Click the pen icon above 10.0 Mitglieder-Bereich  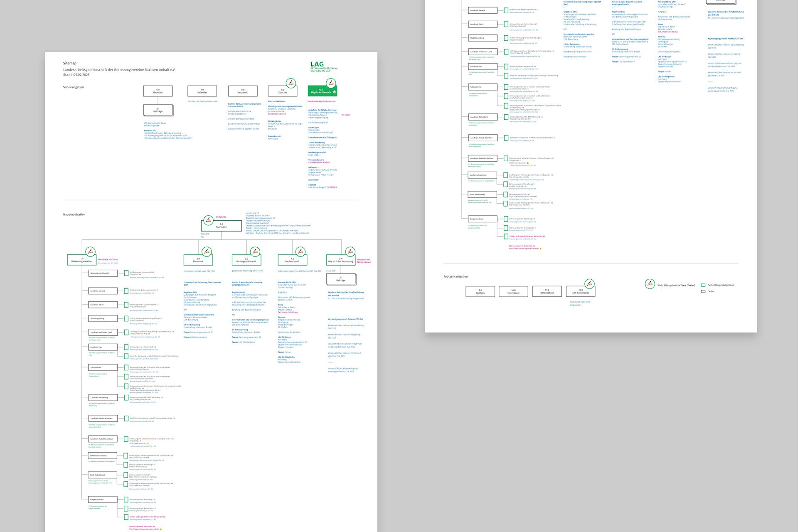pos(330,82)
